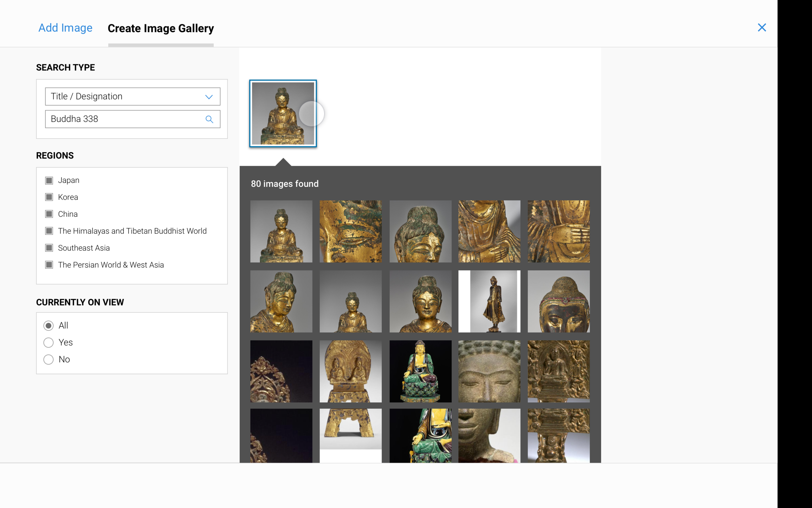Select the standing Buddha statue thumbnail

489,301
